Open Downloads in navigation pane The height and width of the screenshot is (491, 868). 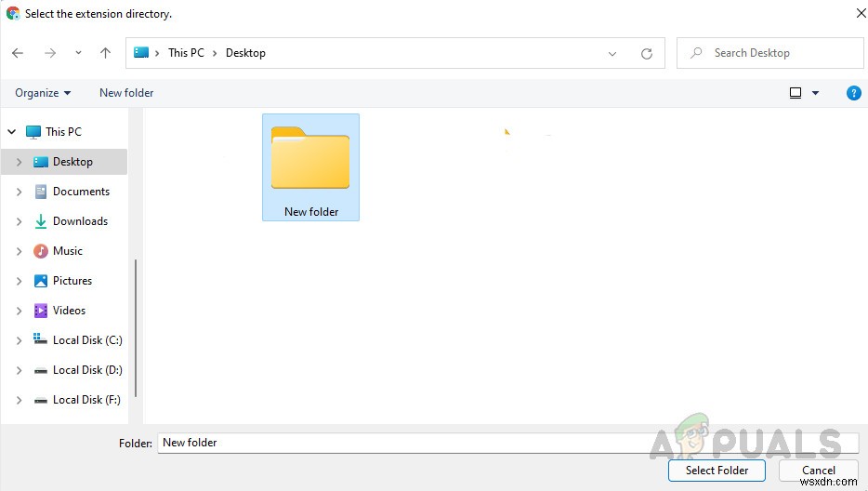point(80,221)
